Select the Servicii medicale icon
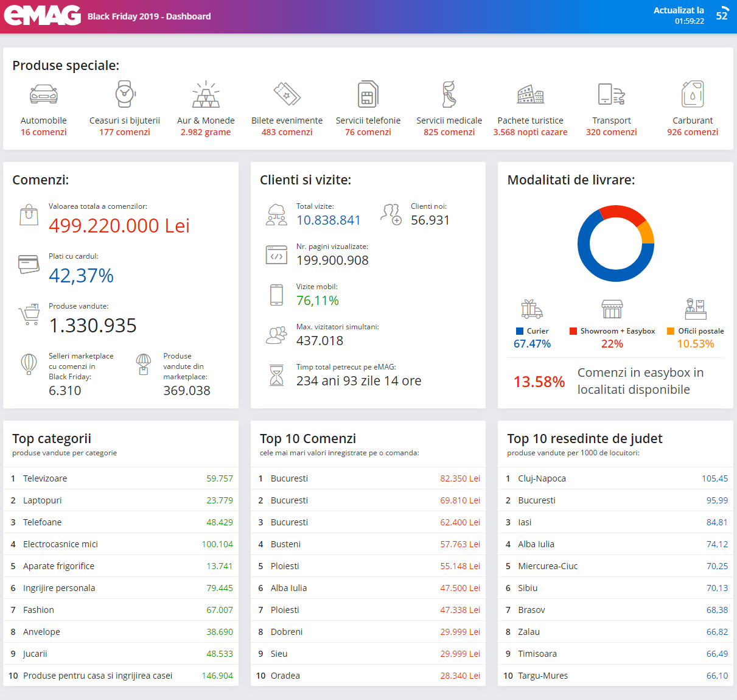Viewport: 737px width, 700px height. pos(449,94)
